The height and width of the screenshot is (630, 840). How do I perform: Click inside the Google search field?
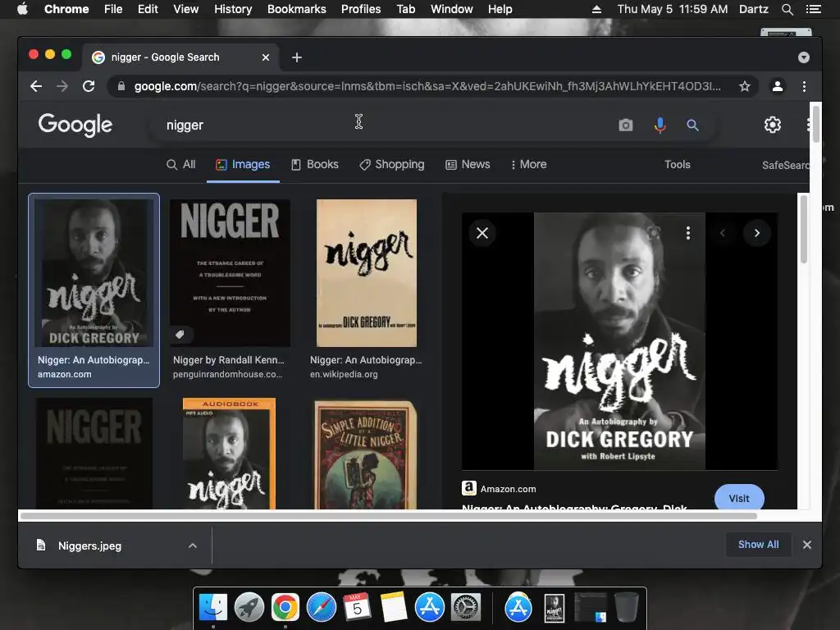386,126
